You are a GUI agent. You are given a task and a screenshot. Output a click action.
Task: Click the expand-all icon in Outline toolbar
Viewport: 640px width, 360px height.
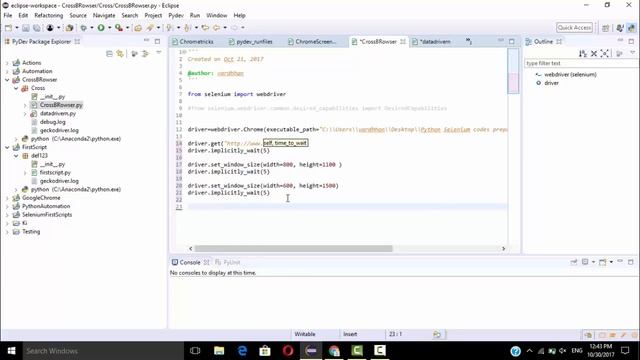(x=605, y=53)
